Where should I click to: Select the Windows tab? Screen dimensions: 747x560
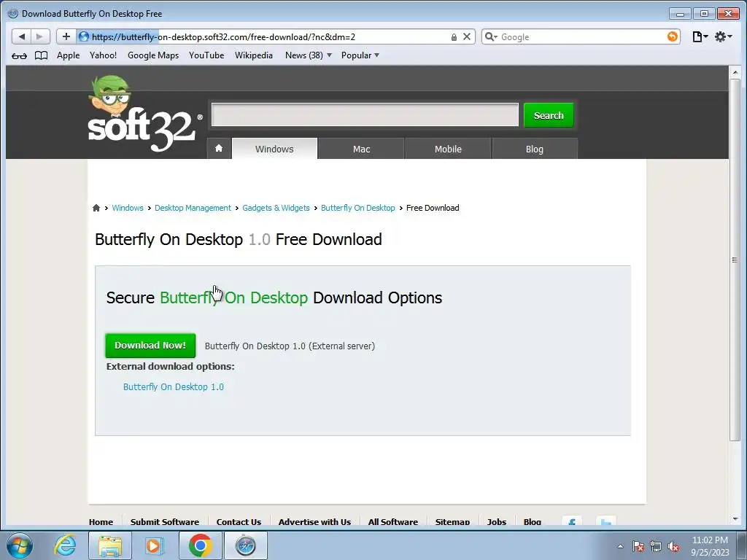274,149
